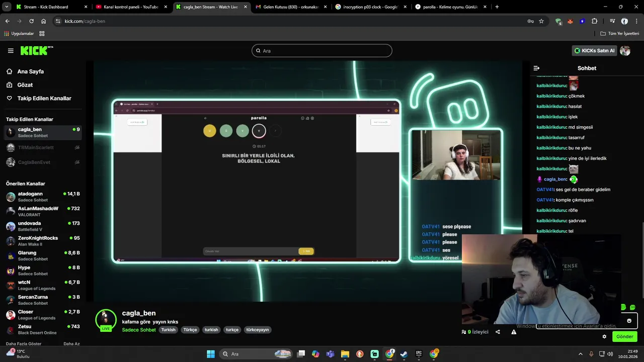Open the Kick hamburger menu
644x362 pixels.
11,50
